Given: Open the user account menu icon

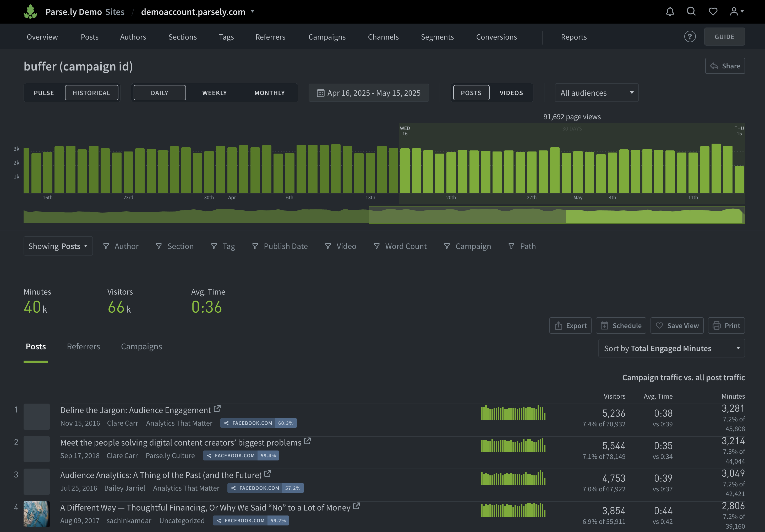Looking at the screenshot, I should (x=737, y=12).
